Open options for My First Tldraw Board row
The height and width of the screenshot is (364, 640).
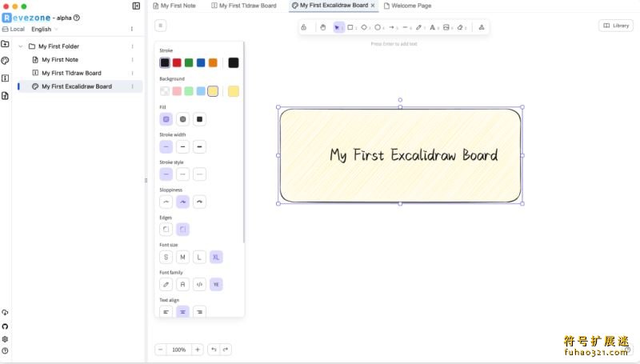[132, 73]
